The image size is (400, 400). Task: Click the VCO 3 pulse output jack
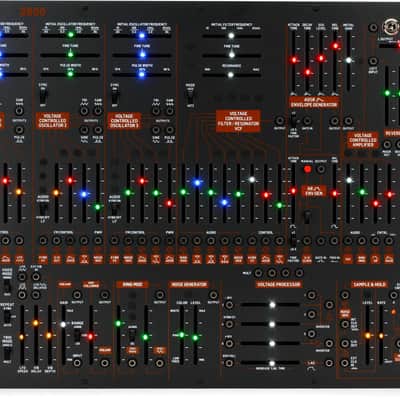coord(170,130)
